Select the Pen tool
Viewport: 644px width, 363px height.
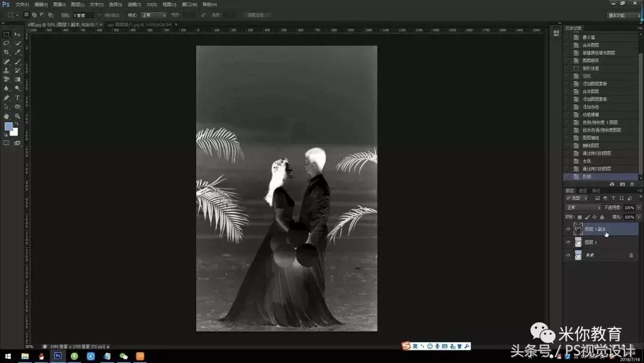coord(7,97)
